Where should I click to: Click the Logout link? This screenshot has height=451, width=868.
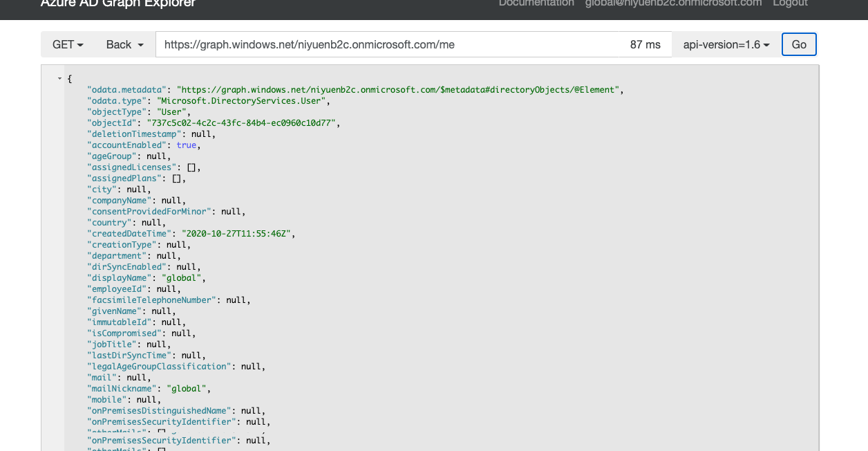click(791, 3)
